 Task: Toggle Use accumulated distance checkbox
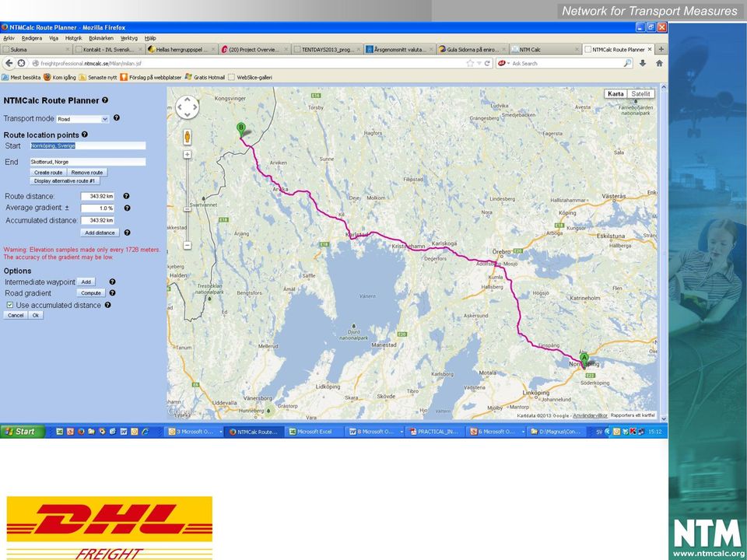pos(10,305)
